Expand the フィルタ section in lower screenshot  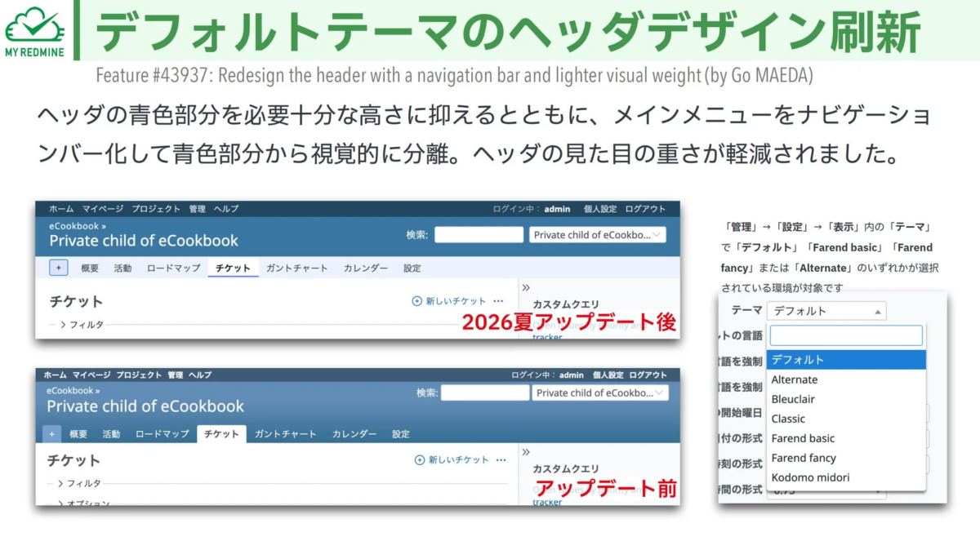(x=79, y=483)
